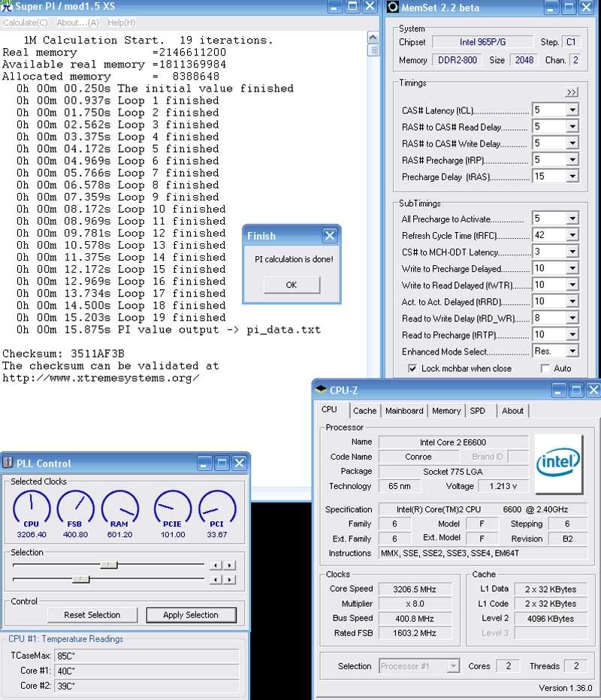
Task: Click the Core Speed value field in CPU-Z
Action: pyautogui.click(x=415, y=590)
